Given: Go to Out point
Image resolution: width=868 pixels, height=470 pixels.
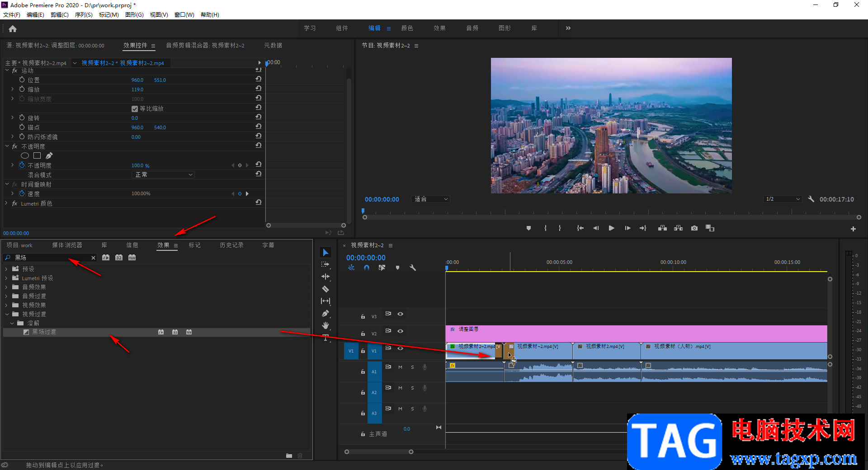Looking at the screenshot, I should coord(643,228).
